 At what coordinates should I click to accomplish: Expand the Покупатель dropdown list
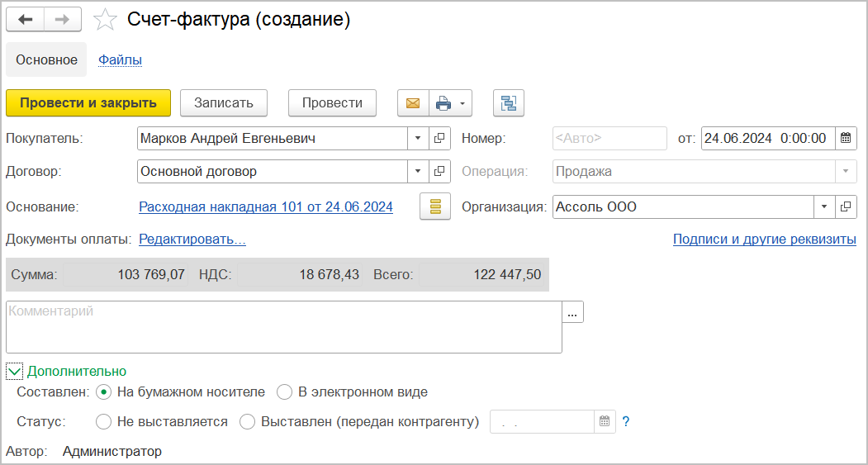pos(418,139)
